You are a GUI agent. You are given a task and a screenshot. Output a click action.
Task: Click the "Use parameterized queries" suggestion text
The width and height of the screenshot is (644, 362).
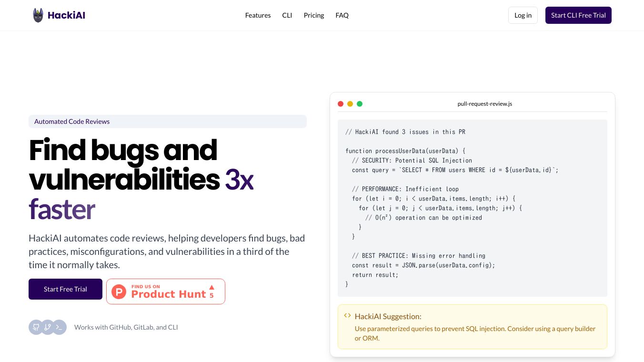coord(475,333)
